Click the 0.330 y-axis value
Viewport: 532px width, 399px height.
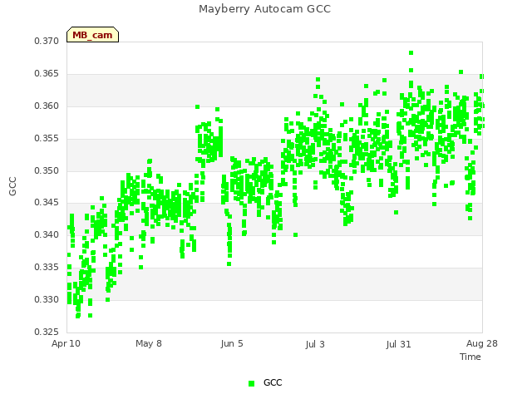pyautogui.click(x=47, y=299)
